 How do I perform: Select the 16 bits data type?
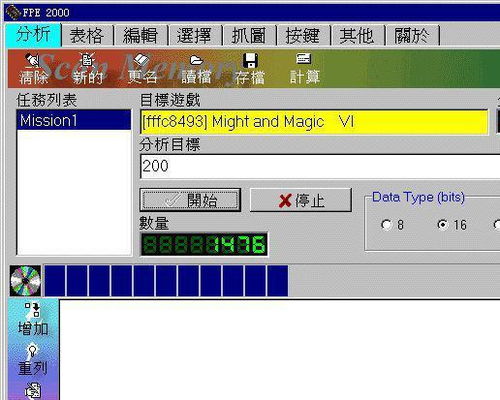tap(443, 225)
